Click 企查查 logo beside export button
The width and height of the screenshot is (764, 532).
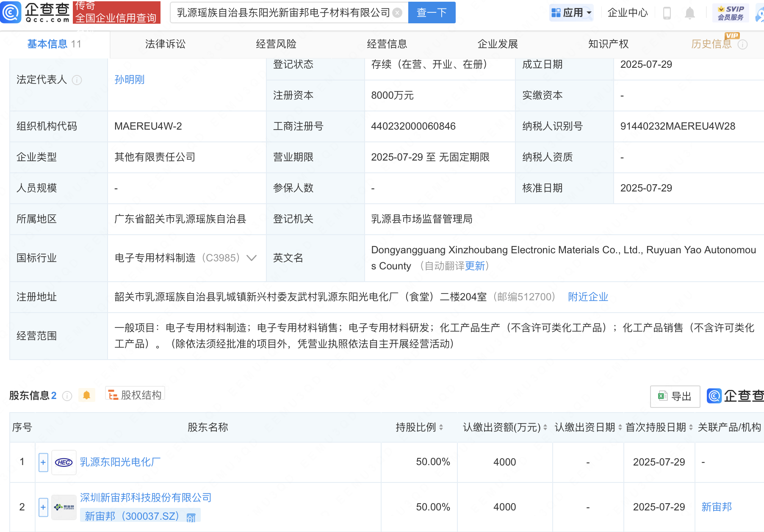pos(735,396)
